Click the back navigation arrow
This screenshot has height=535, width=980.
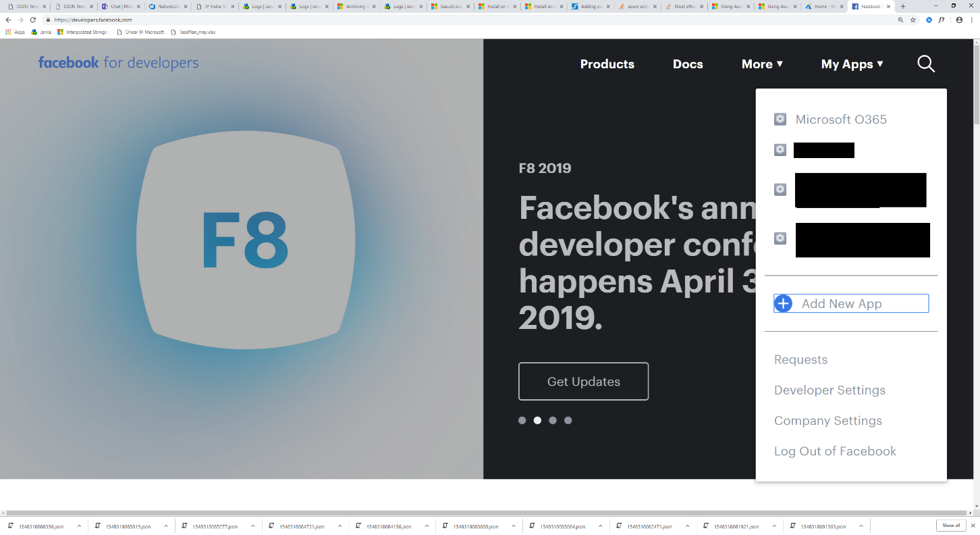[7, 20]
